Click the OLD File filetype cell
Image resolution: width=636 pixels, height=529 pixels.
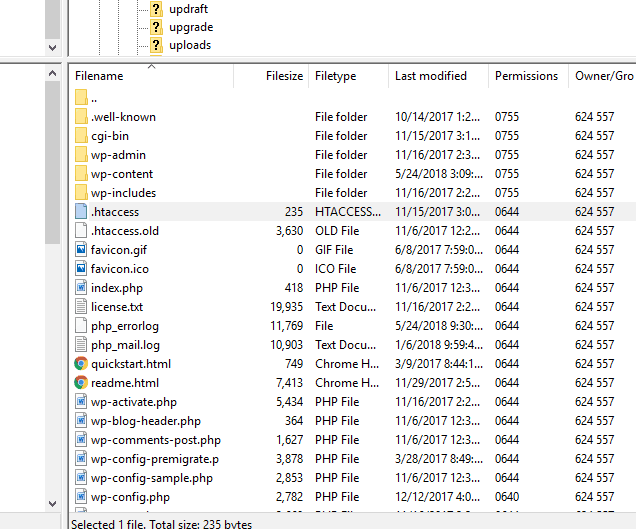point(337,231)
